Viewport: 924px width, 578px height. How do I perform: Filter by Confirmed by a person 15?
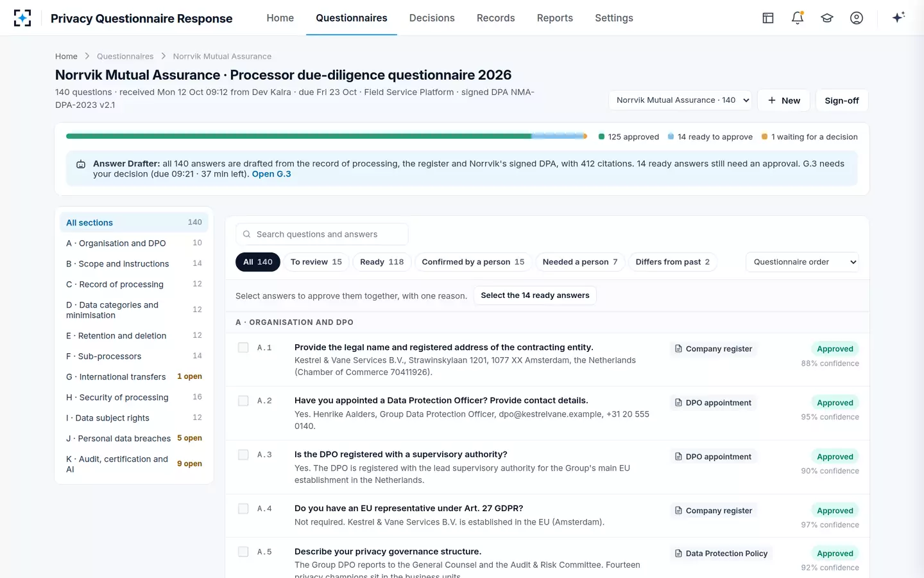coord(473,262)
